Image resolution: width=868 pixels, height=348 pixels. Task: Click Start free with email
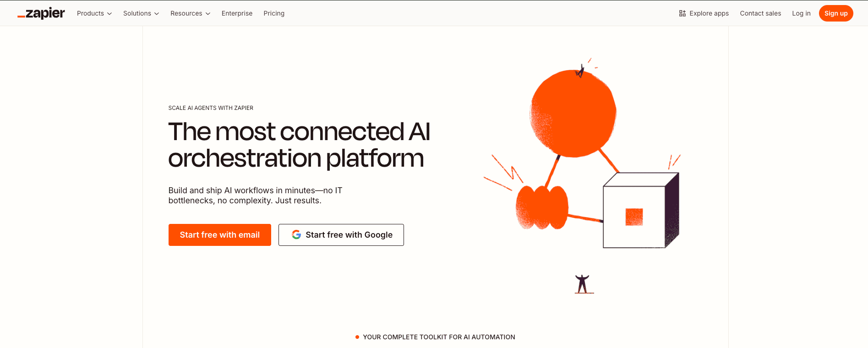(x=219, y=234)
